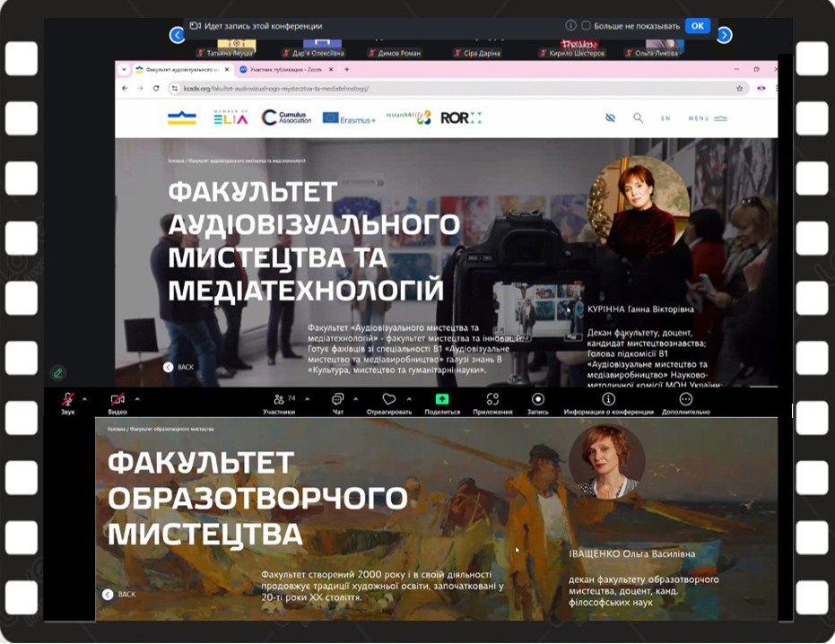Open the Чат chat panel

point(338,399)
